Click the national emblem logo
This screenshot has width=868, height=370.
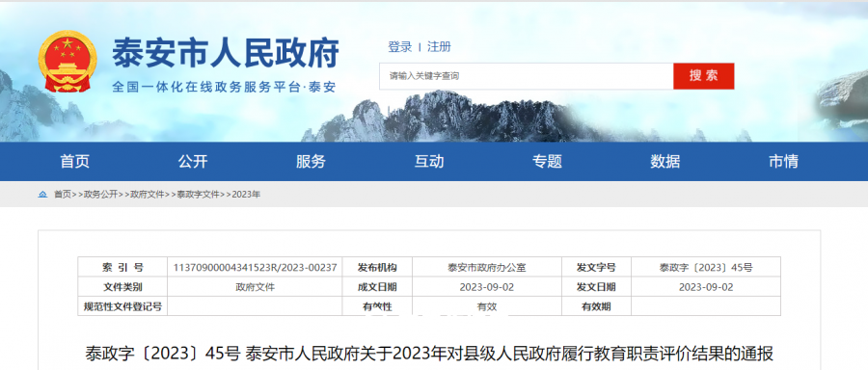pos(68,62)
